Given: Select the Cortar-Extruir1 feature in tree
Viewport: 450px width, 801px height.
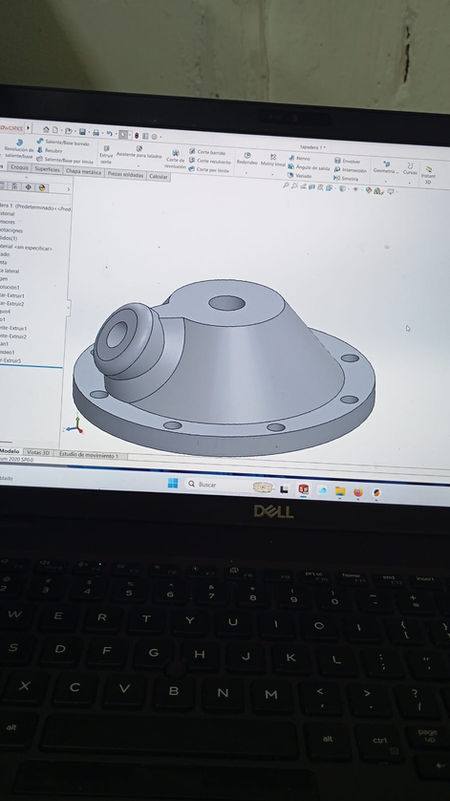Looking at the screenshot, I should pyautogui.click(x=13, y=295).
